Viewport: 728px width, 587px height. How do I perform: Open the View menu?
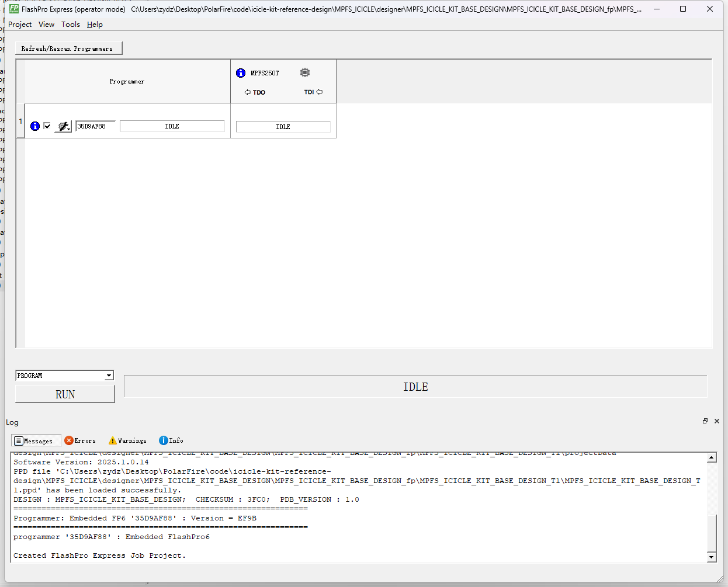click(x=46, y=25)
